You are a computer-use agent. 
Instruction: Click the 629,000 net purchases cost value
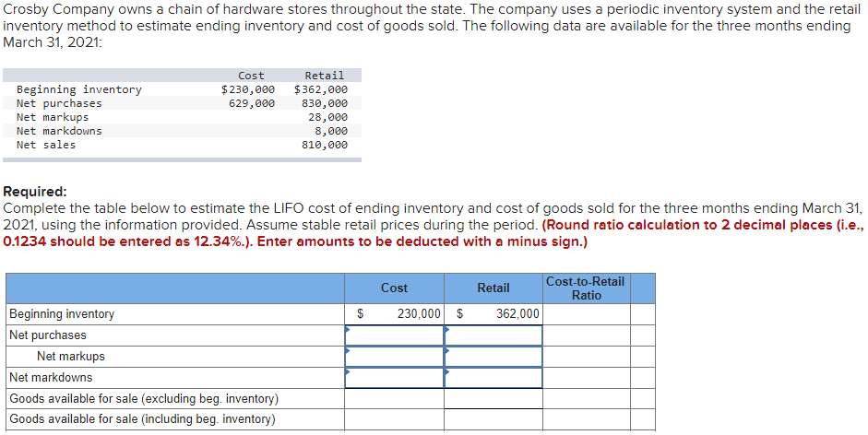[x=252, y=103]
